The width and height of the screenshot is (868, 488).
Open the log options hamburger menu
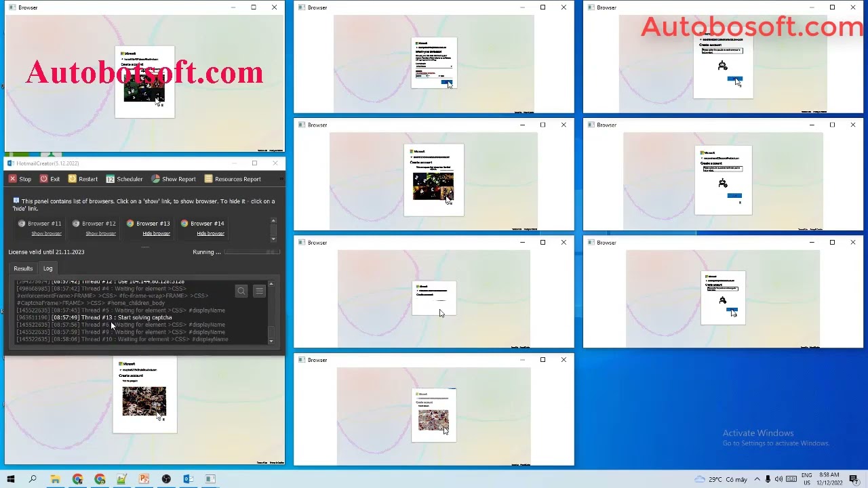(x=259, y=291)
